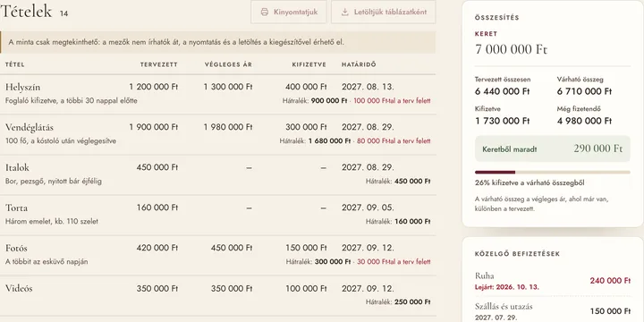Click the Összesítés panel heading
The height and width of the screenshot is (322, 644).
(x=497, y=18)
